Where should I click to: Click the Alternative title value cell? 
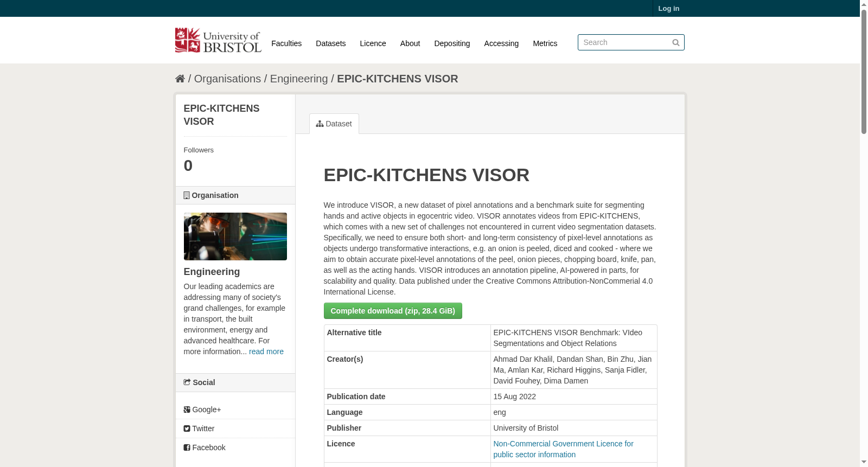click(x=574, y=338)
